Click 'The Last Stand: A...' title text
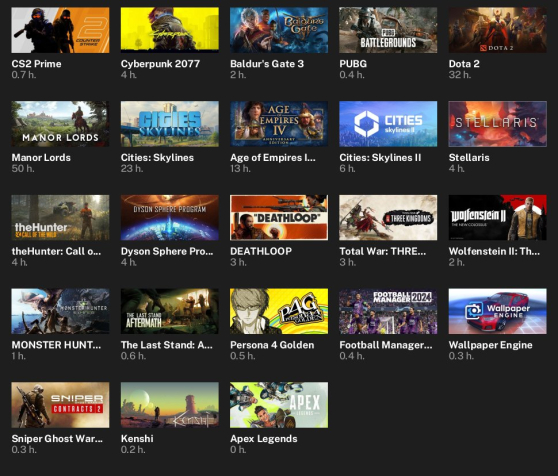 point(167,345)
